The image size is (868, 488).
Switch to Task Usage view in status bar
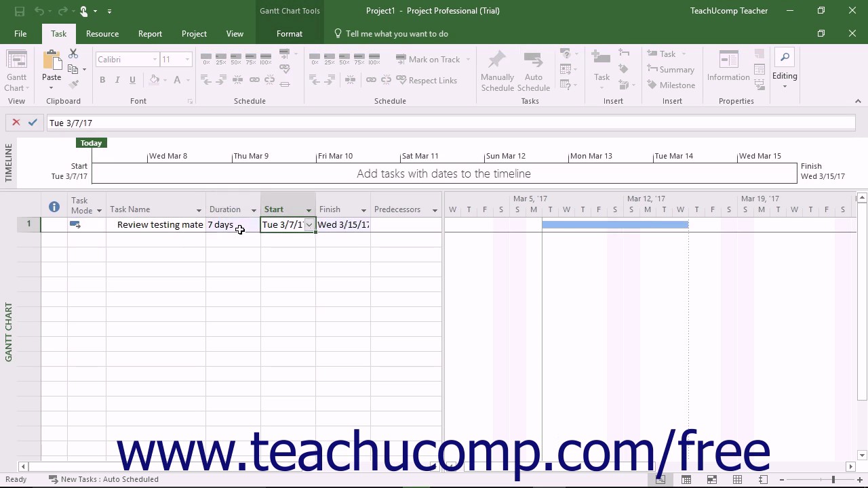pyautogui.click(x=686, y=479)
